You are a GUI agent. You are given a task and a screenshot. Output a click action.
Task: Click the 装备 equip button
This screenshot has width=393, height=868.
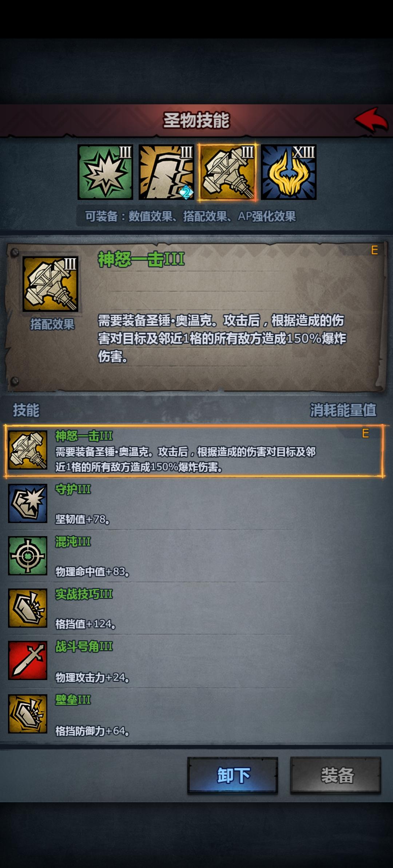[x=336, y=775]
